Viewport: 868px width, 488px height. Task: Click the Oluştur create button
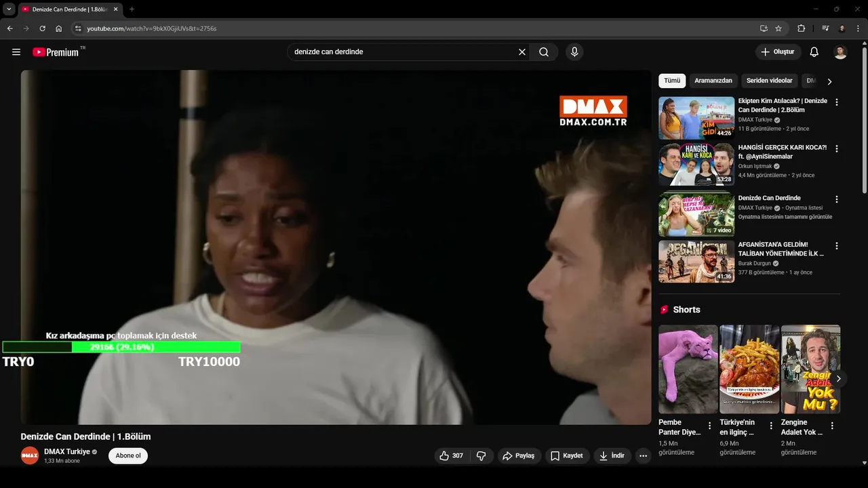pyautogui.click(x=778, y=52)
